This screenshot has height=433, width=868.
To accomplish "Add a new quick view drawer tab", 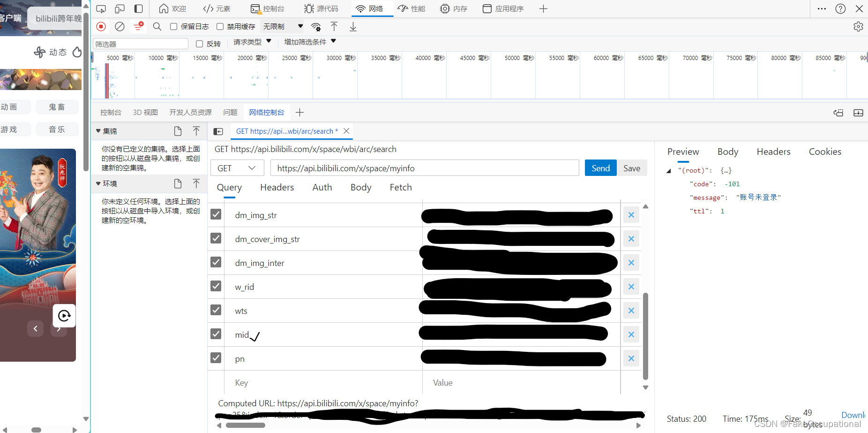I will click(x=300, y=112).
